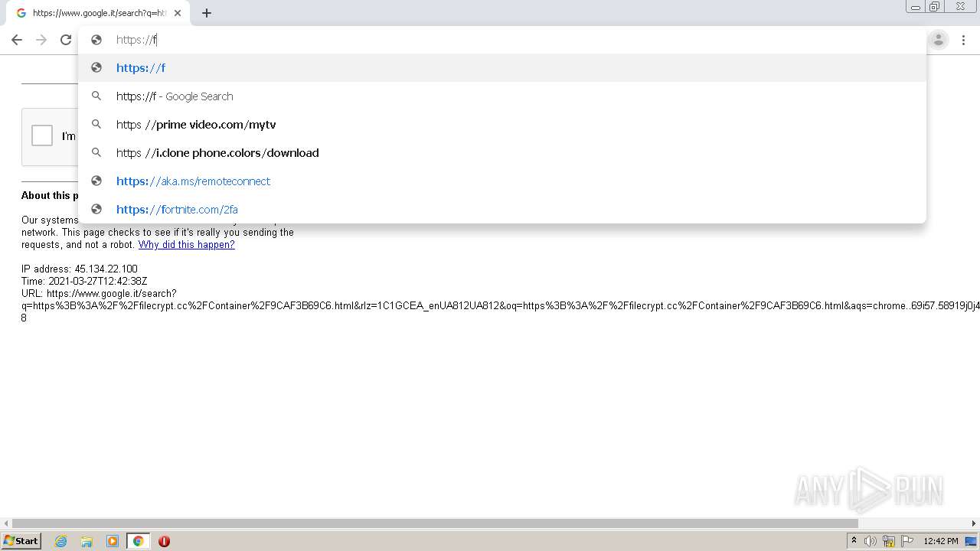Image resolution: width=980 pixels, height=551 pixels.
Task: Tick the I'm not a robot checkbox
Action: point(42,135)
